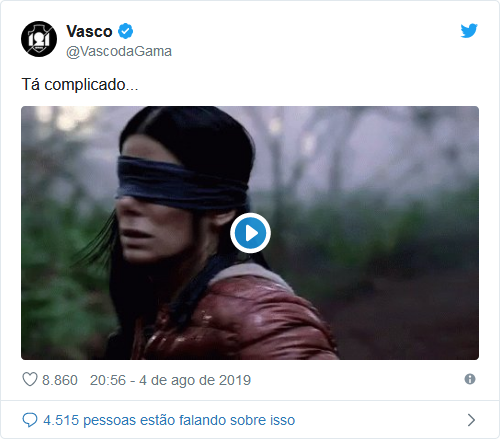Click the tweet timestamp 20:56 - 4 de ago de 2019
The image size is (500, 439).
click(170, 380)
